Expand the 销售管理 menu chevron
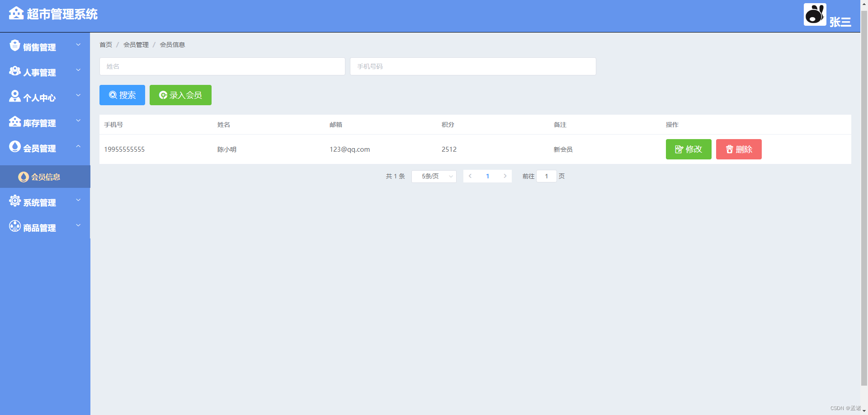 (x=78, y=45)
